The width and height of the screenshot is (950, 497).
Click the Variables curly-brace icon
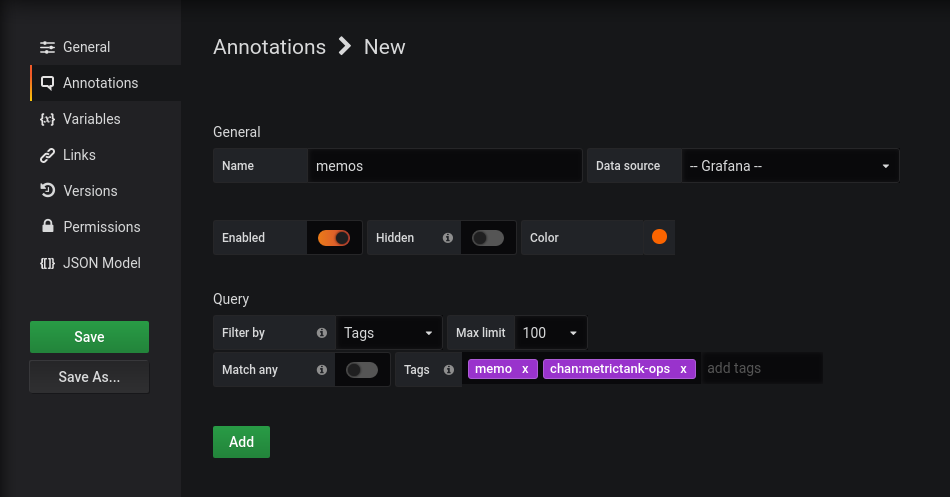pyautogui.click(x=47, y=119)
